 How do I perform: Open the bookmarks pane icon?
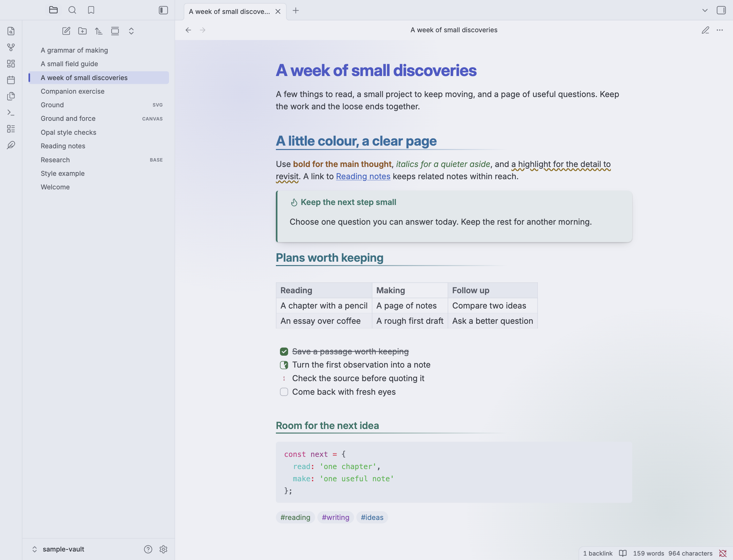(x=91, y=10)
